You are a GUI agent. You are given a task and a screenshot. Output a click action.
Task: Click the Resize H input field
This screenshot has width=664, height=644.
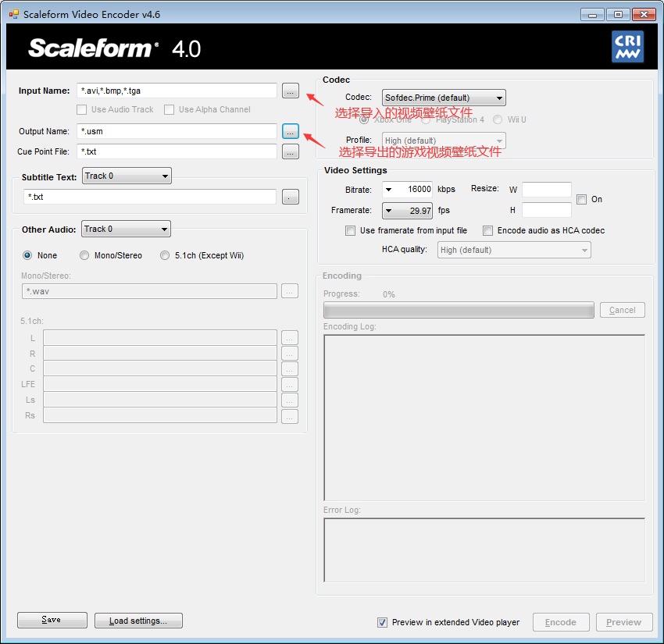[x=547, y=210]
